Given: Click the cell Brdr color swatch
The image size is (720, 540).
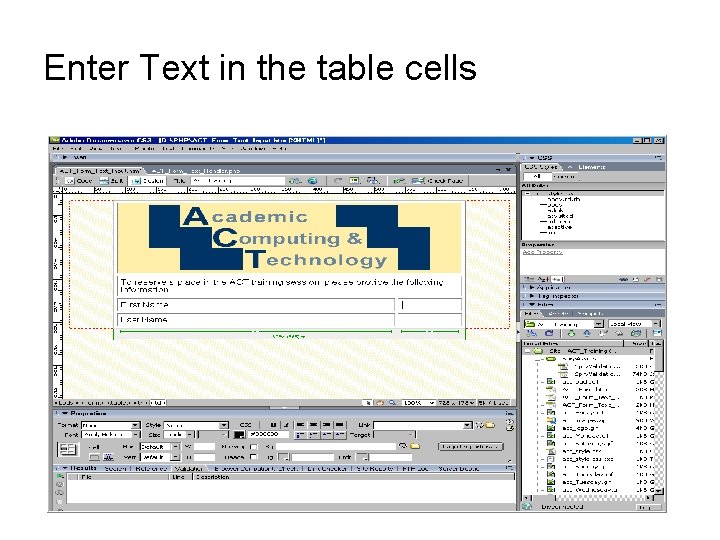Looking at the screenshot, I should 363,457.
